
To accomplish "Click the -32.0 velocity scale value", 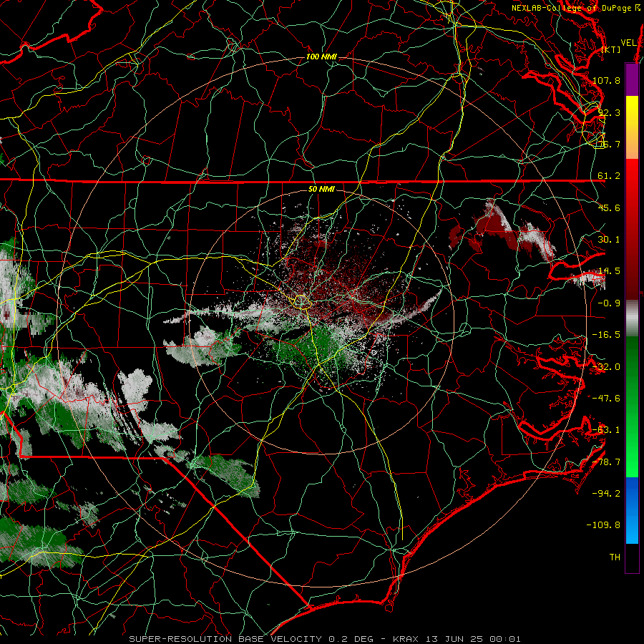I will click(x=606, y=367).
